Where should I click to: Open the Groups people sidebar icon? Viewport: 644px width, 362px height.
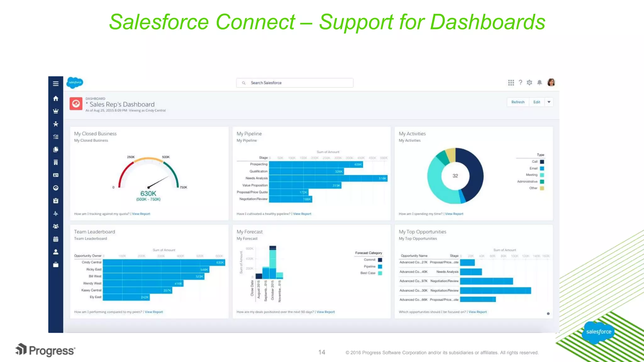click(56, 226)
